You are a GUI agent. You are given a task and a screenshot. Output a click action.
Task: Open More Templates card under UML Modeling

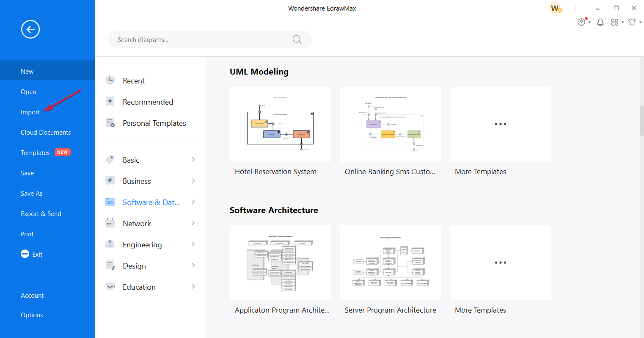point(501,124)
